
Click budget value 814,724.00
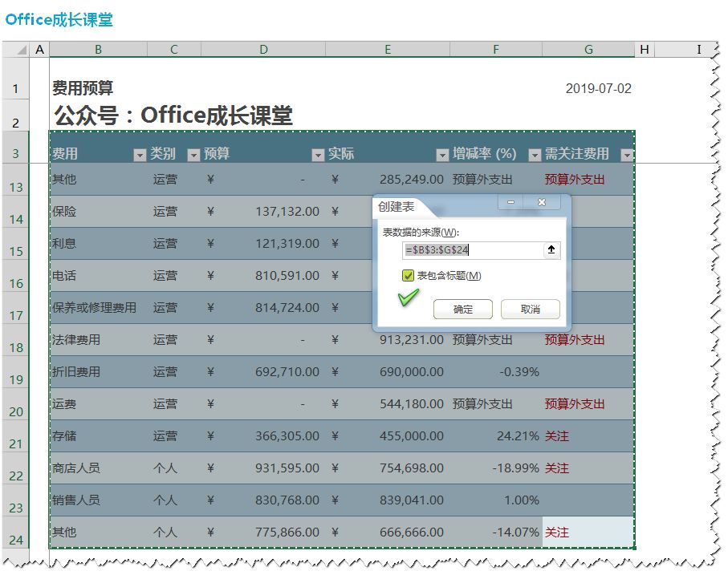tap(287, 308)
